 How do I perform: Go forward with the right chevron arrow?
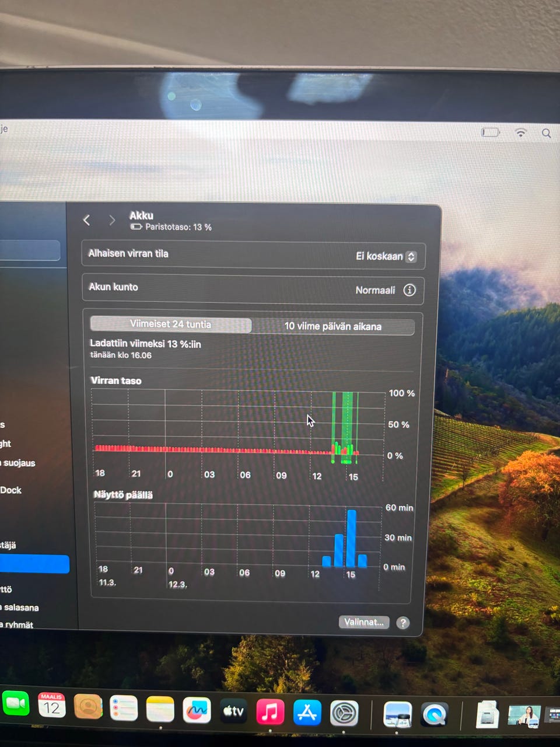pos(112,220)
